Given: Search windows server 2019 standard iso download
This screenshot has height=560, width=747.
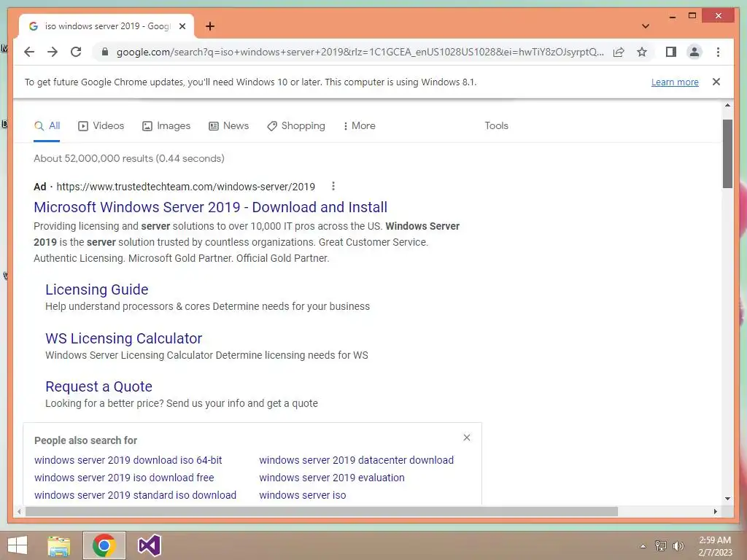Looking at the screenshot, I should click(135, 495).
